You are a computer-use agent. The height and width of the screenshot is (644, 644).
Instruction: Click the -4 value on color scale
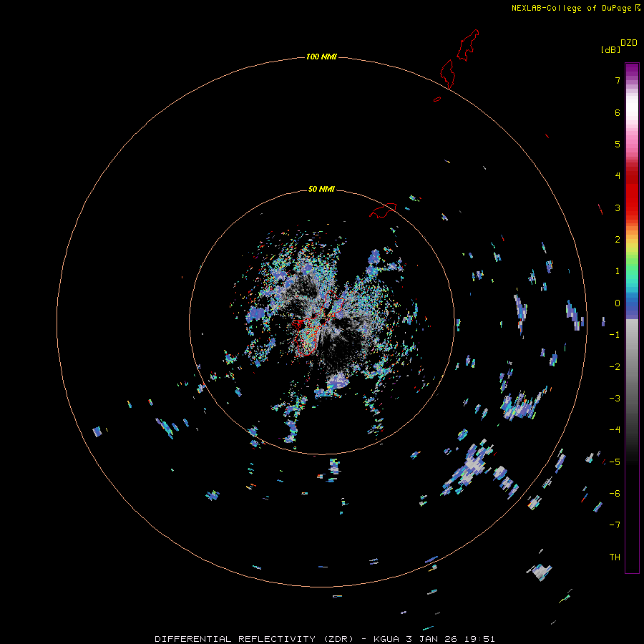click(x=615, y=430)
